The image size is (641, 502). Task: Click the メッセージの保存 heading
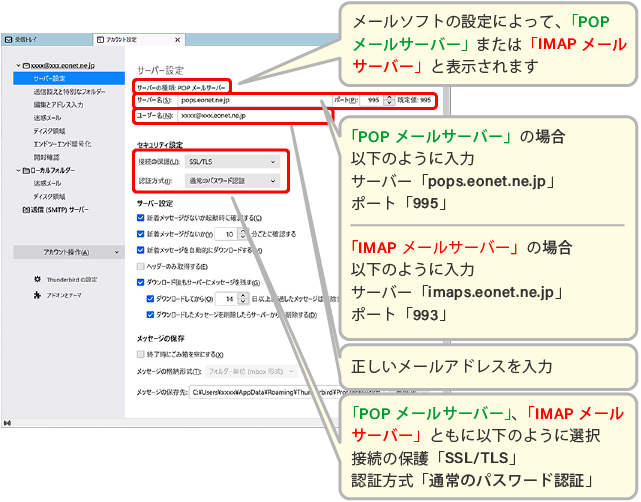pyautogui.click(x=161, y=338)
